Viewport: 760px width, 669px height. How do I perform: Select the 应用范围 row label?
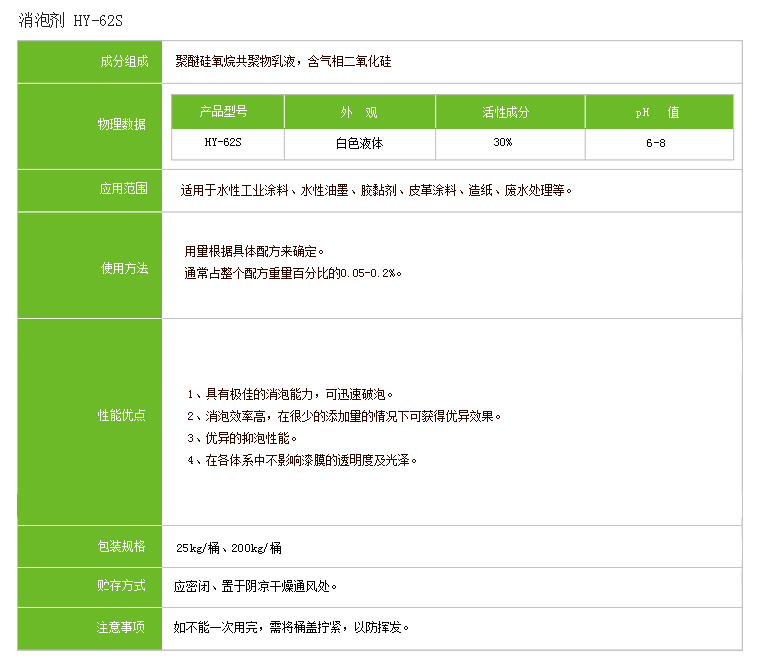[x=123, y=189]
